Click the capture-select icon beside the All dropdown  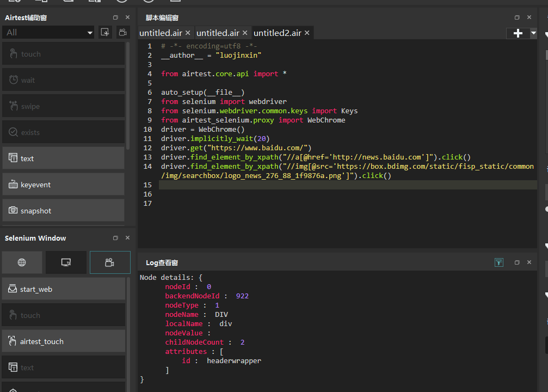105,33
